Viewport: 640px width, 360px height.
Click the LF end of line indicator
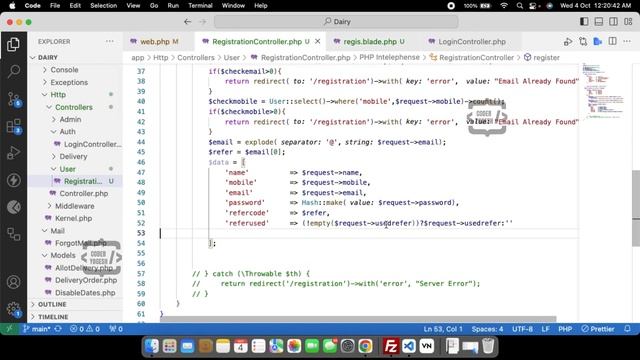pyautogui.click(x=545, y=329)
